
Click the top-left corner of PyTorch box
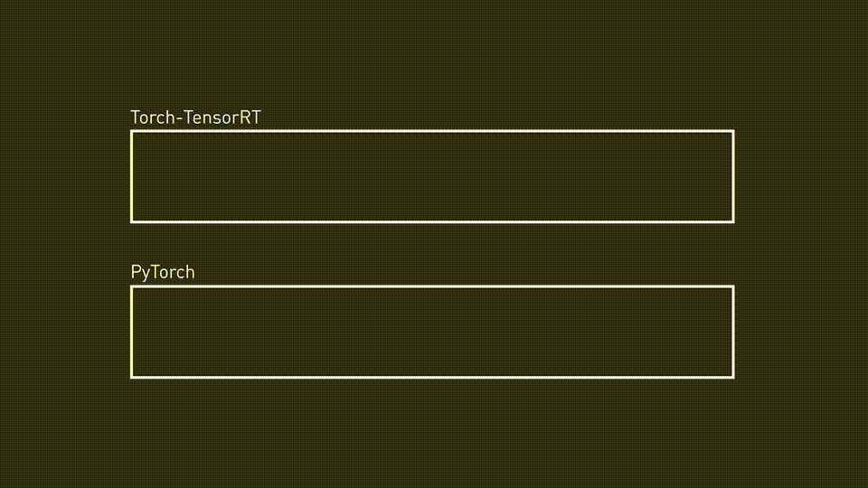pyautogui.click(x=132, y=287)
